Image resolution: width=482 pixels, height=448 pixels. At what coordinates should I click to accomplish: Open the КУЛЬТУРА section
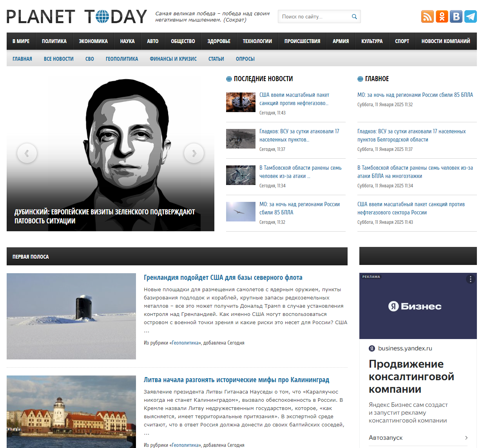click(372, 41)
